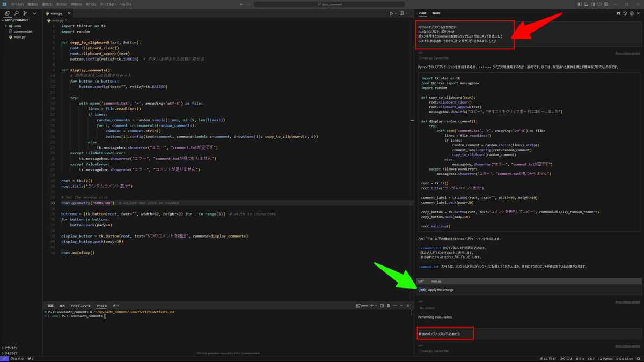Start a new chat

tap(632, 13)
